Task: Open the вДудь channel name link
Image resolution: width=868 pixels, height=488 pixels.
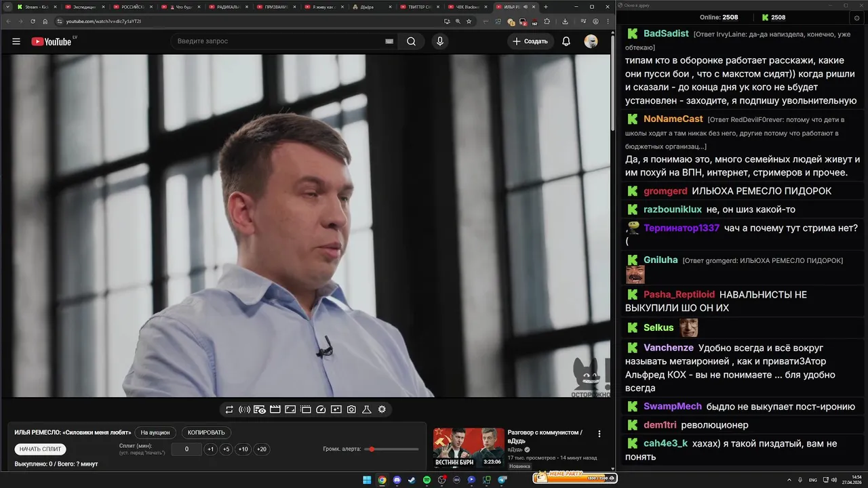Action: [x=515, y=449]
